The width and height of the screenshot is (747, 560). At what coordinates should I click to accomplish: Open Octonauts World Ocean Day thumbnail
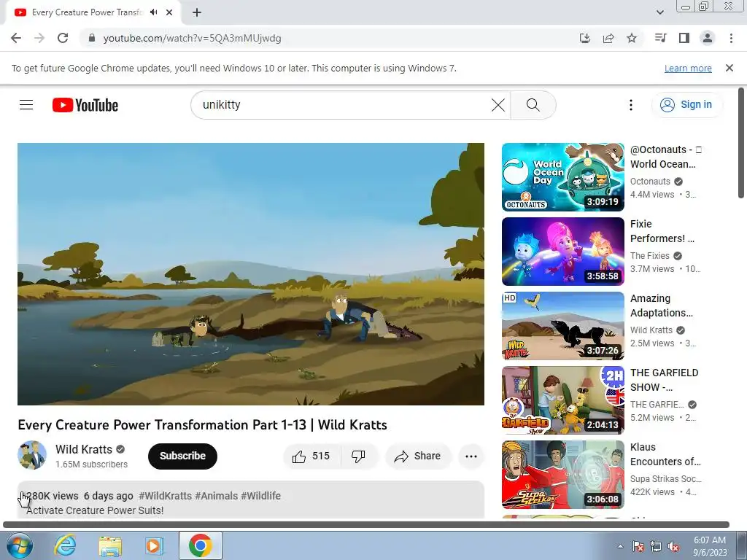(x=562, y=177)
